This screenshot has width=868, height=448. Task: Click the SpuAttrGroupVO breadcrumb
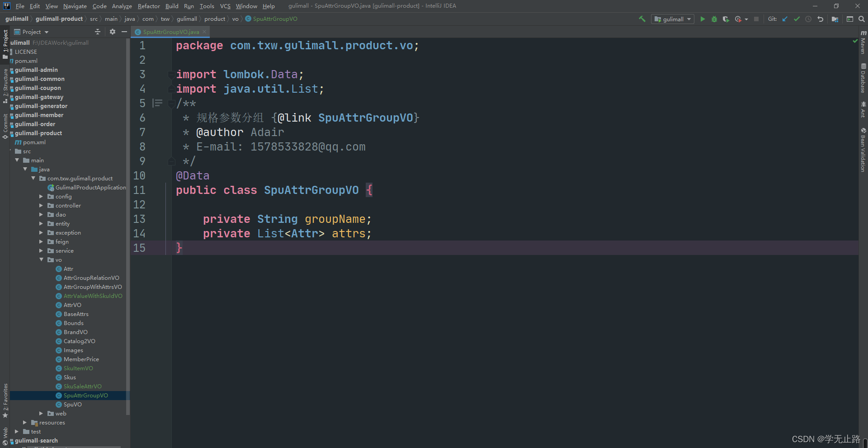pos(275,19)
